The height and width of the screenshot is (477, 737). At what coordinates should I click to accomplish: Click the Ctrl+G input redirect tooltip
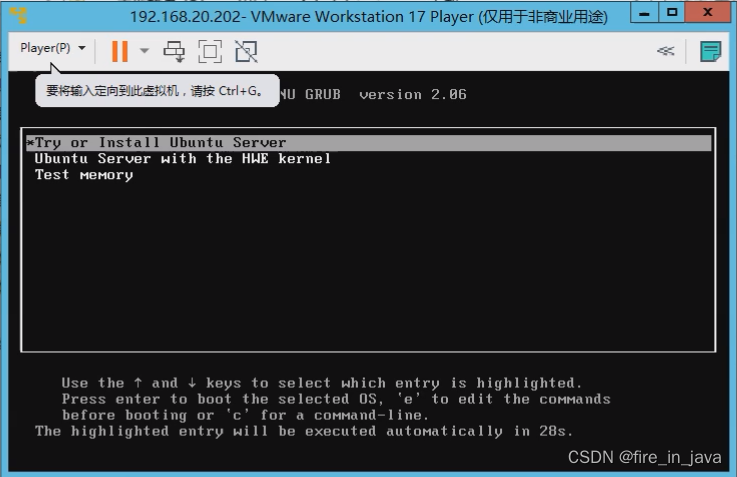pos(157,91)
